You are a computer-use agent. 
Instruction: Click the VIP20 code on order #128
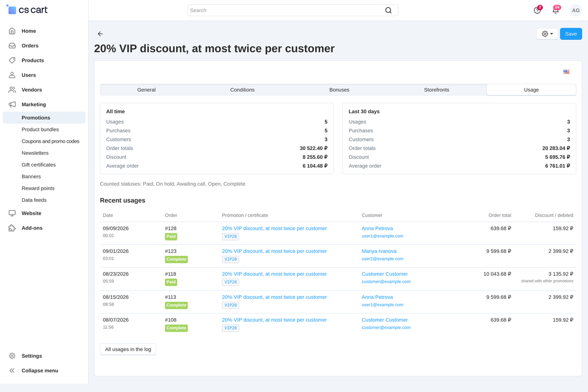click(230, 237)
